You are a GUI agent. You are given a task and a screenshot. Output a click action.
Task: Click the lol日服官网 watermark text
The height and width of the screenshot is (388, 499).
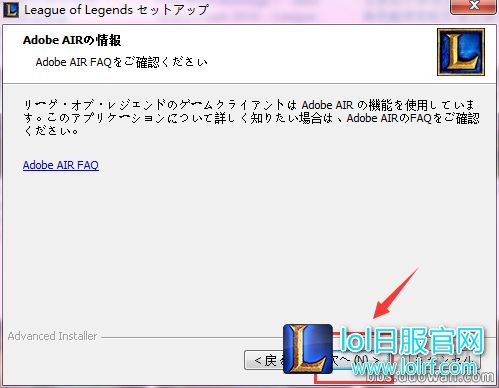412,340
